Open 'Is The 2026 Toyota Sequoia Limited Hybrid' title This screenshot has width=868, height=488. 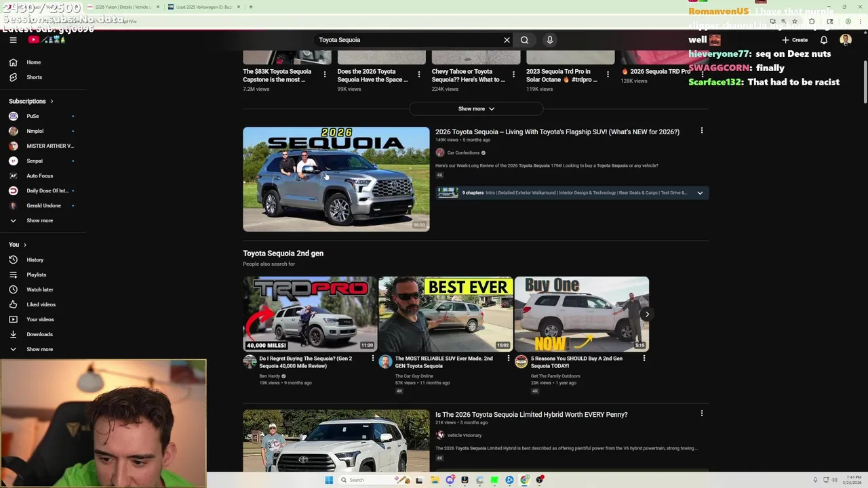pyautogui.click(x=531, y=414)
